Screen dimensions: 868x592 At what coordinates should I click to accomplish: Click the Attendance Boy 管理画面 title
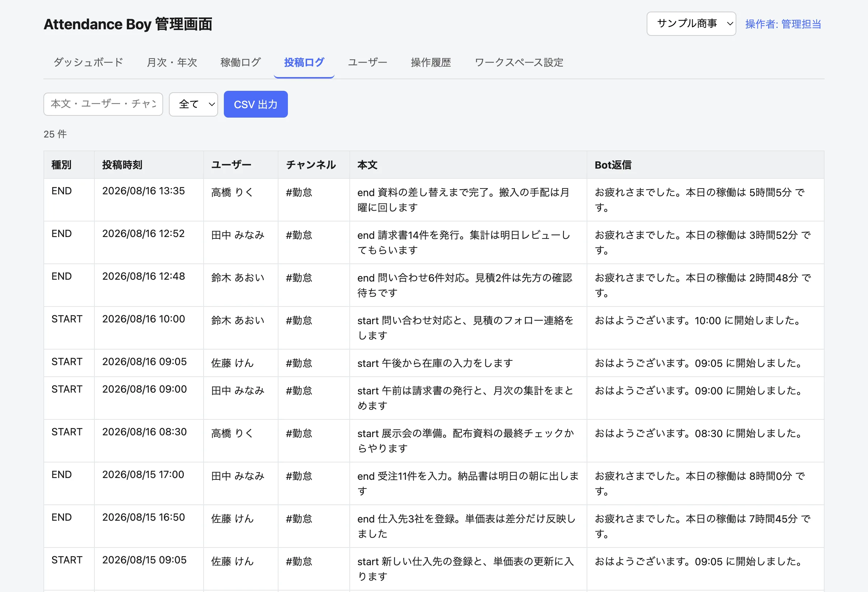128,24
